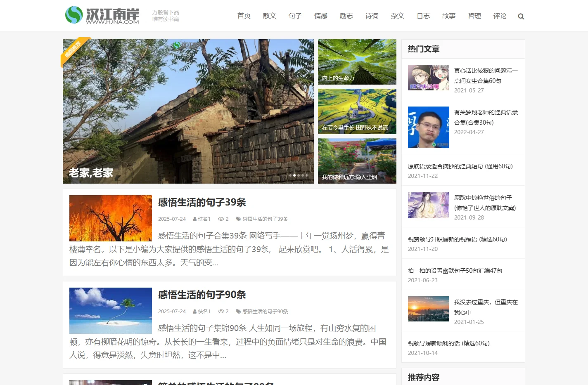Open hot article 原耽中惊艳世俗的句子

[x=485, y=203]
